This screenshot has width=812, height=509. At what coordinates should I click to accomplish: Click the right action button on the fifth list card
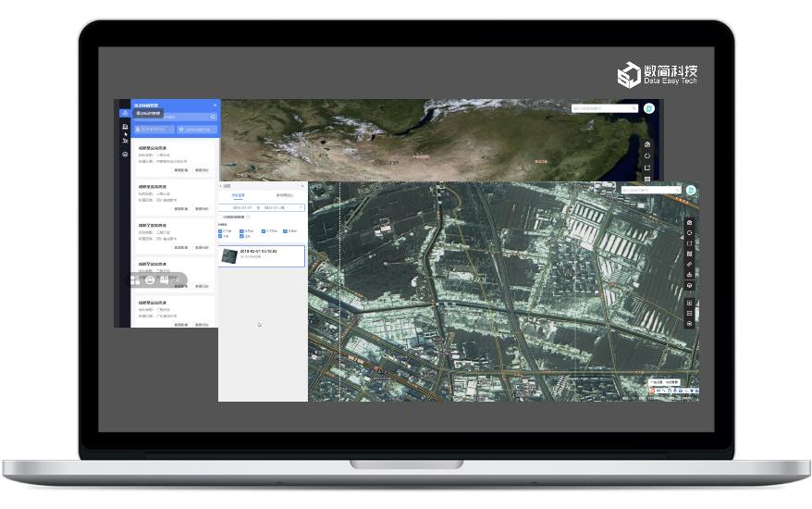tap(202, 325)
